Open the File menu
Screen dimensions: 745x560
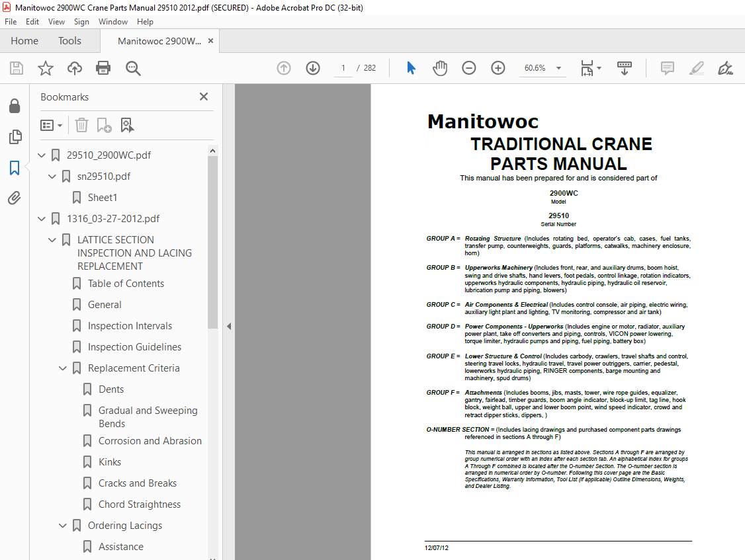pyautogui.click(x=11, y=22)
